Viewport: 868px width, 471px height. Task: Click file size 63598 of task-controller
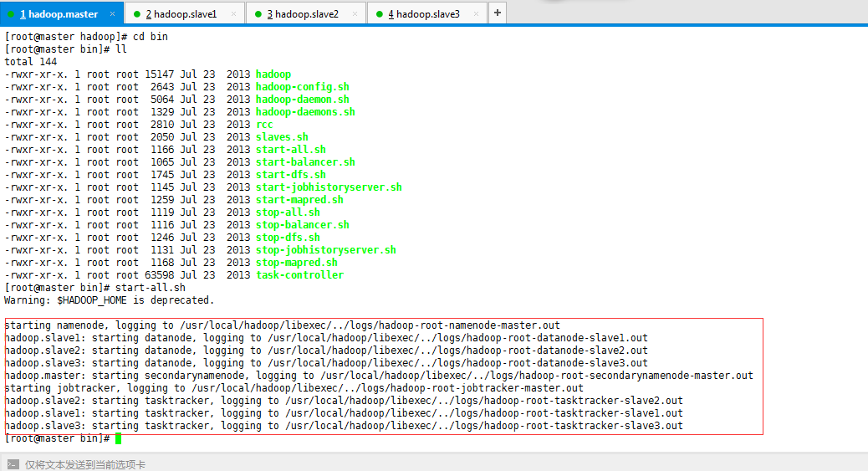160,275
